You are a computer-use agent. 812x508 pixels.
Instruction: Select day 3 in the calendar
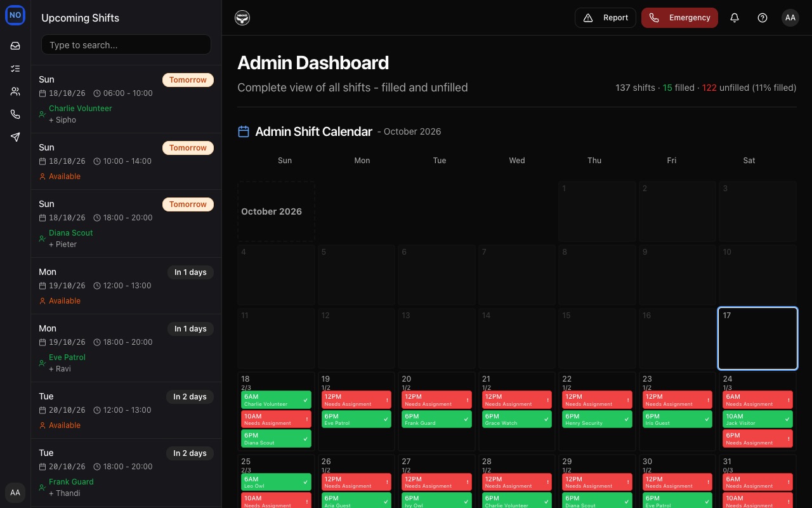pos(757,211)
